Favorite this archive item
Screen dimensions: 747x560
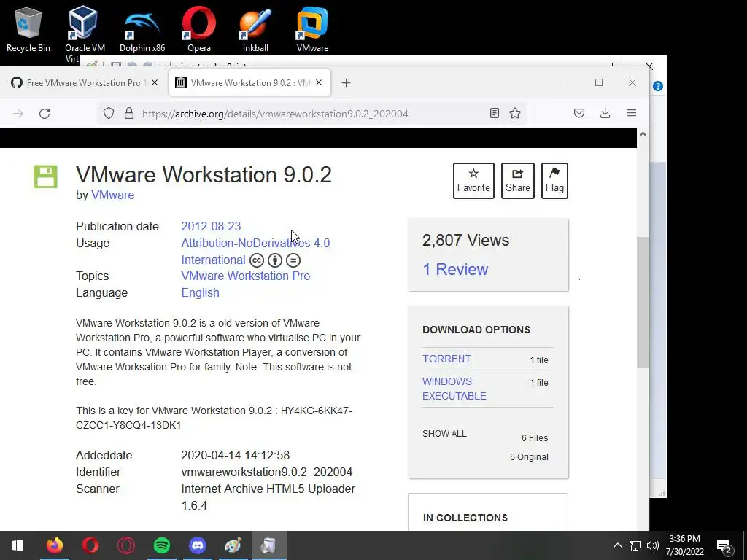pyautogui.click(x=473, y=181)
